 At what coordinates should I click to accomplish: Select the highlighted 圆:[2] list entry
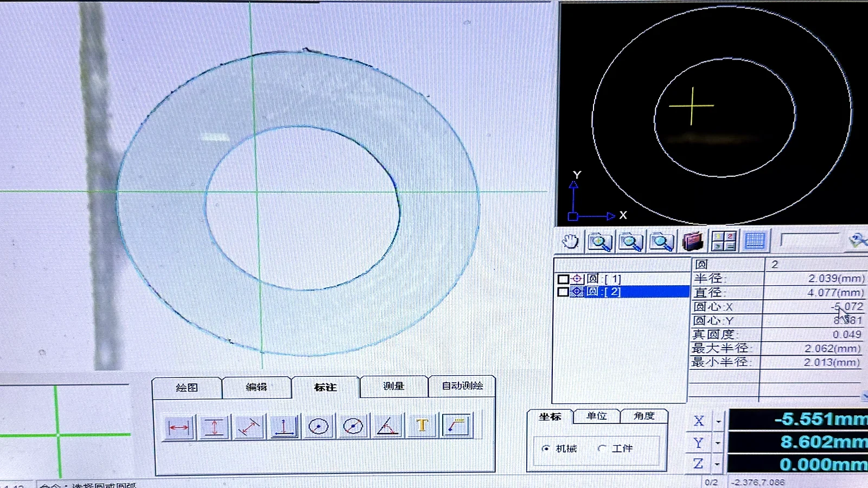pos(637,292)
